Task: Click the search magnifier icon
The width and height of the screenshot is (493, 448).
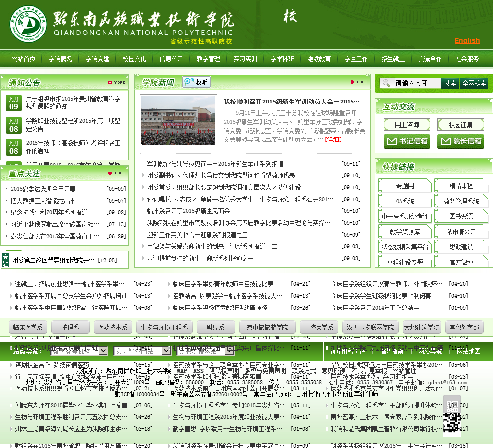Action: pos(387,83)
